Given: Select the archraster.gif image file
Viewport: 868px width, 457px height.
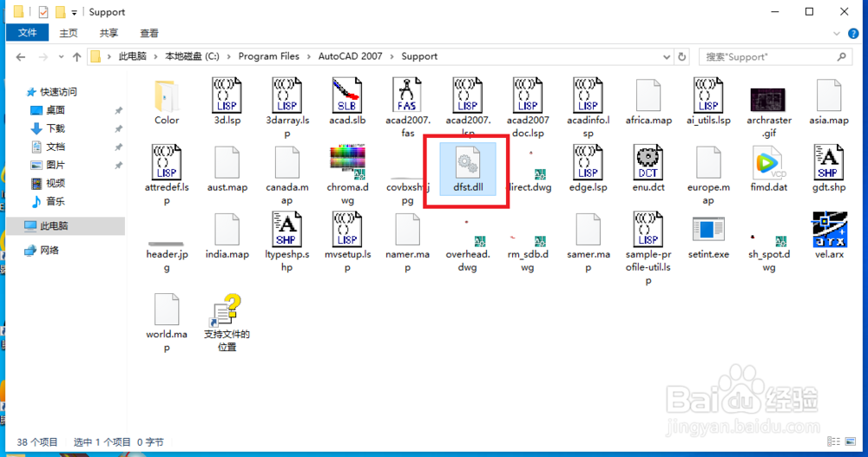Looking at the screenshot, I should tap(768, 113).
